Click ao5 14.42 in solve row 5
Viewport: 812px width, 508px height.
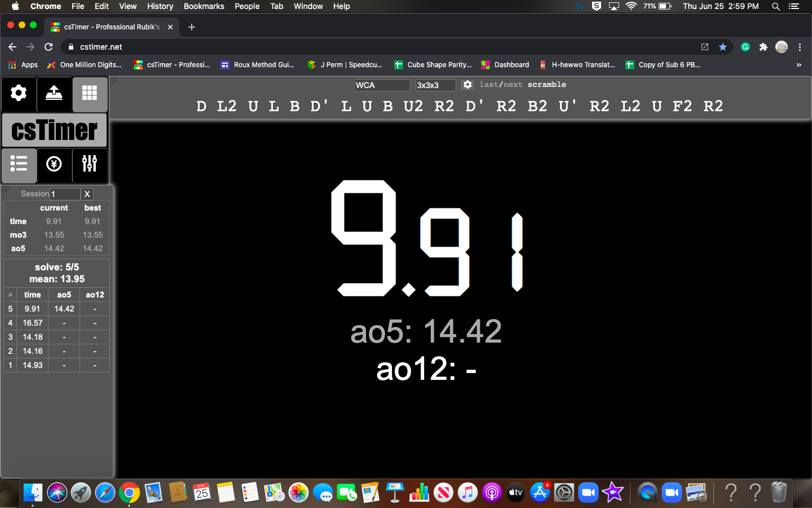64,309
